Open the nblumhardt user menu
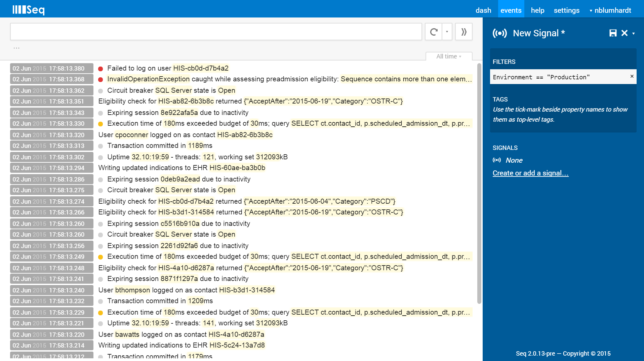The width and height of the screenshot is (644, 361). (x=610, y=10)
